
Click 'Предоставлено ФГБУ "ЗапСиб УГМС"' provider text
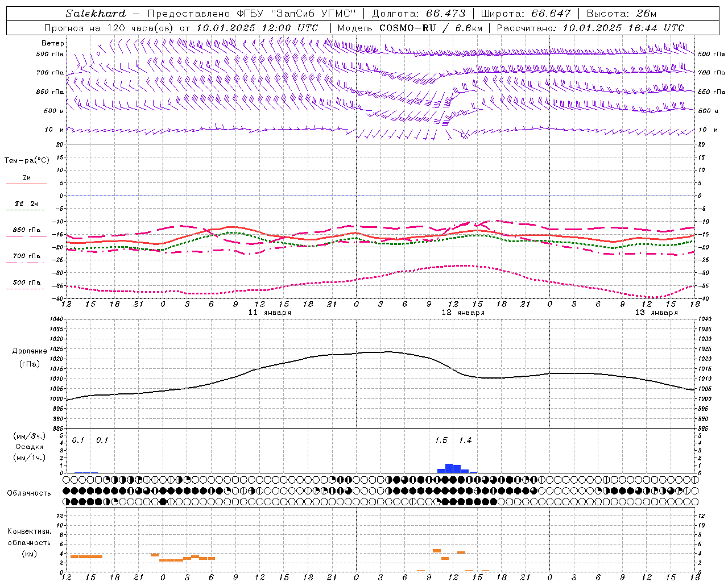(x=251, y=14)
